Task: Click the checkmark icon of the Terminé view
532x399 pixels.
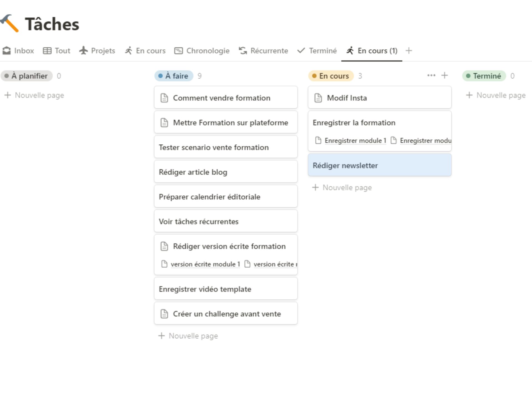Action: click(x=301, y=50)
